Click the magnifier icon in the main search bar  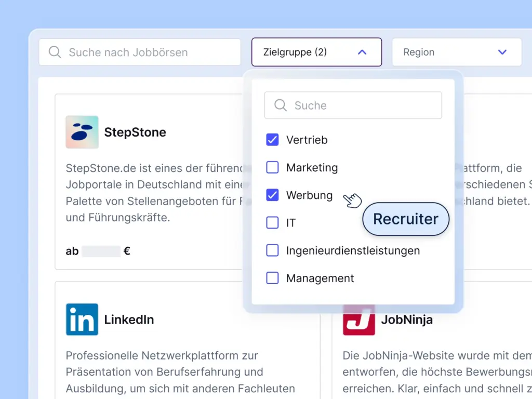tap(54, 52)
